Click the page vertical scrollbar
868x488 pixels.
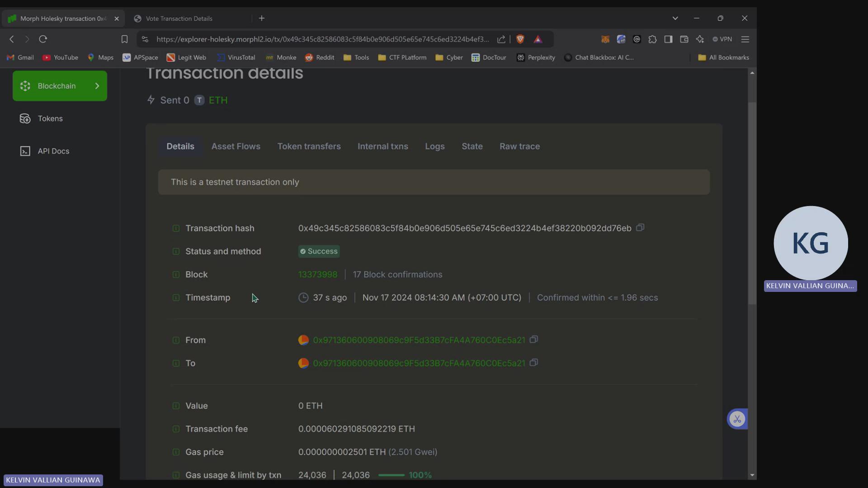(x=752, y=203)
